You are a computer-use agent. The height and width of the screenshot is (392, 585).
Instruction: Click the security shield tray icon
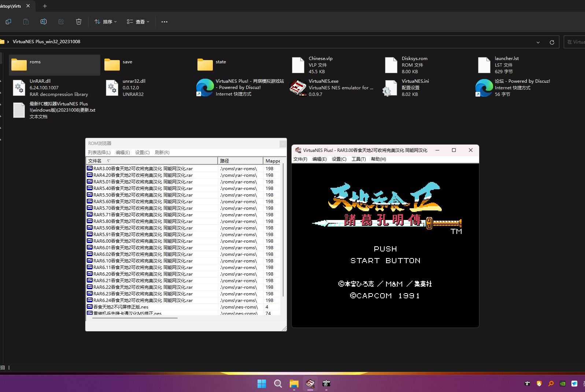(x=539, y=384)
